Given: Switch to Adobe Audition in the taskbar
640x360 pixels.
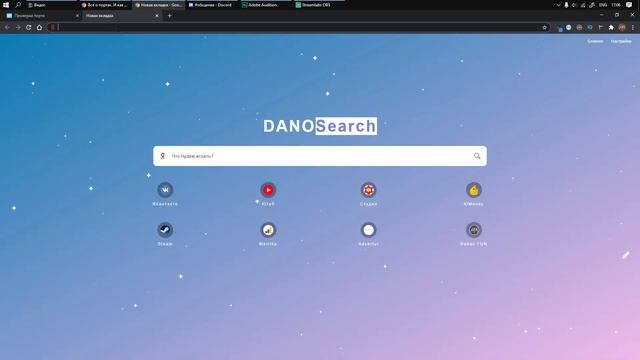Looking at the screenshot, I should pos(265,5).
